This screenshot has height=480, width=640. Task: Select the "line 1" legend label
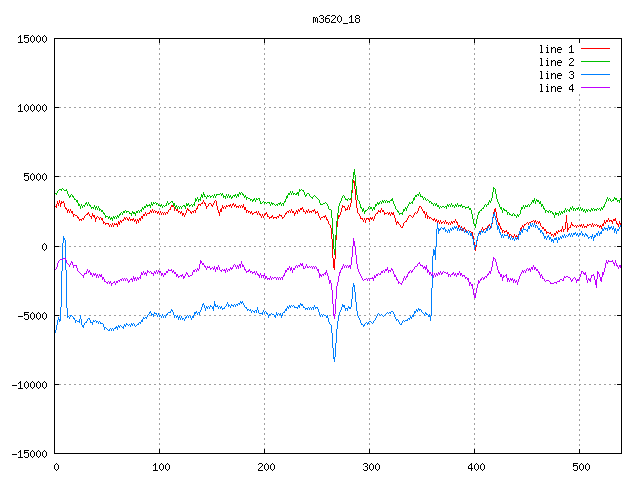coord(557,49)
